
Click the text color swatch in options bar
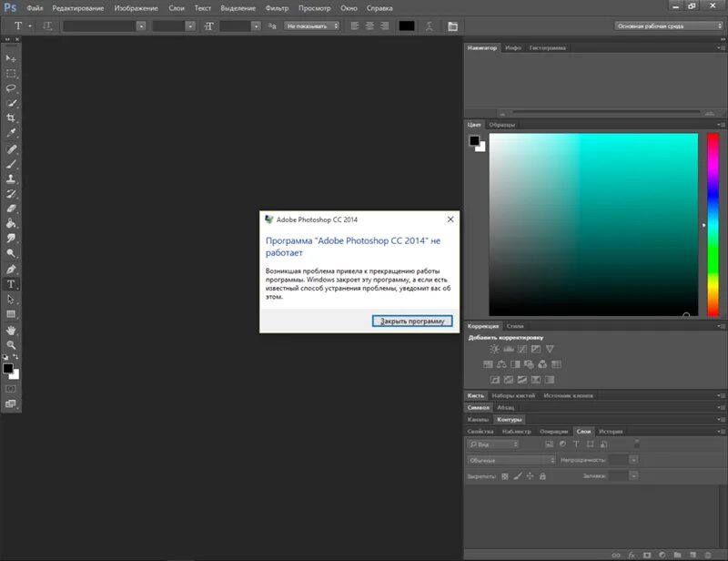[x=407, y=26]
